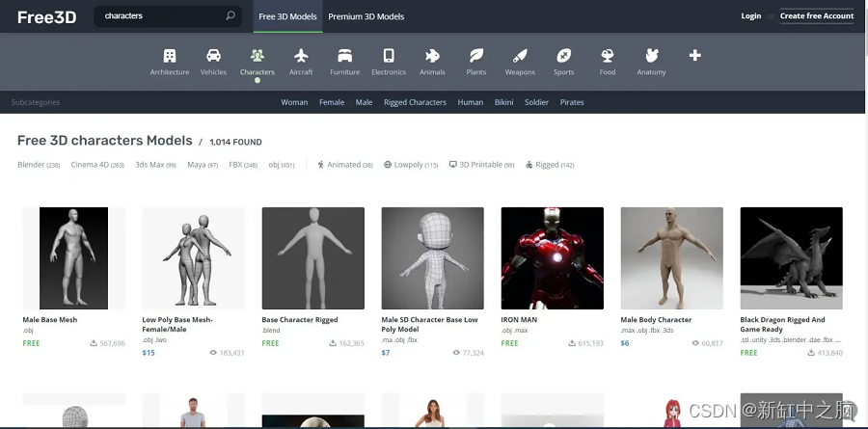868x429 pixels.
Task: Click the $6 price label
Action: tap(624, 343)
